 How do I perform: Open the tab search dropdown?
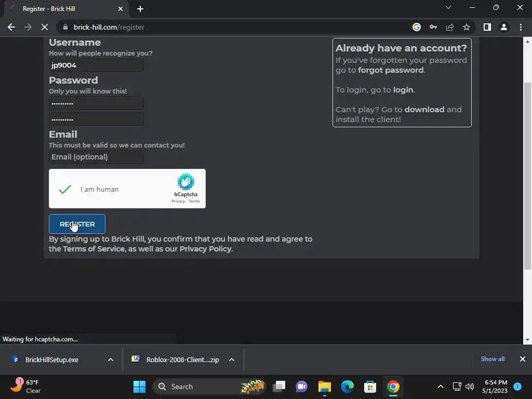(448, 7)
